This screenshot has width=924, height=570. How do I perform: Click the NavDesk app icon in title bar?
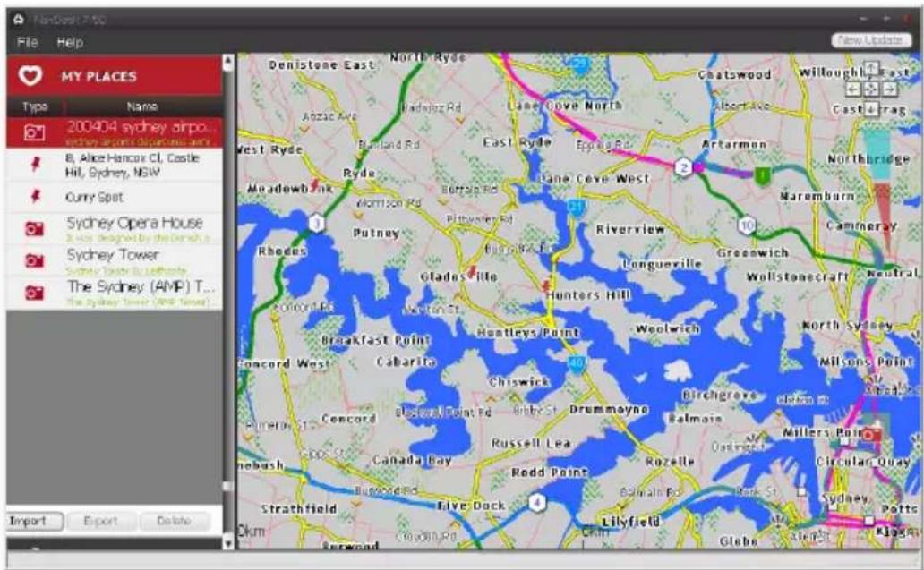point(19,20)
